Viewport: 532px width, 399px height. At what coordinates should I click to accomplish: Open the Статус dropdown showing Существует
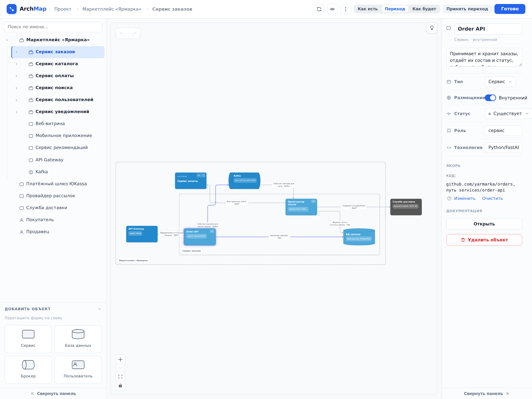[x=508, y=114]
